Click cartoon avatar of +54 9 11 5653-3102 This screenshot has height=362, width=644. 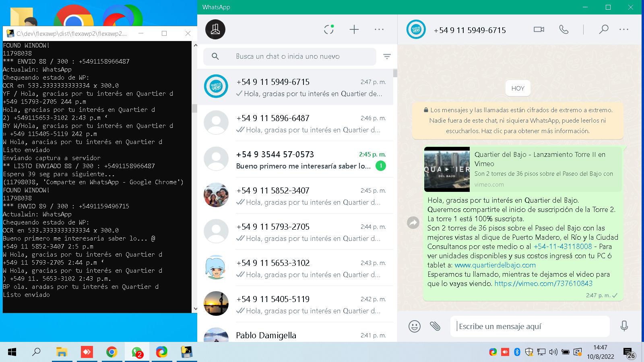216,267
